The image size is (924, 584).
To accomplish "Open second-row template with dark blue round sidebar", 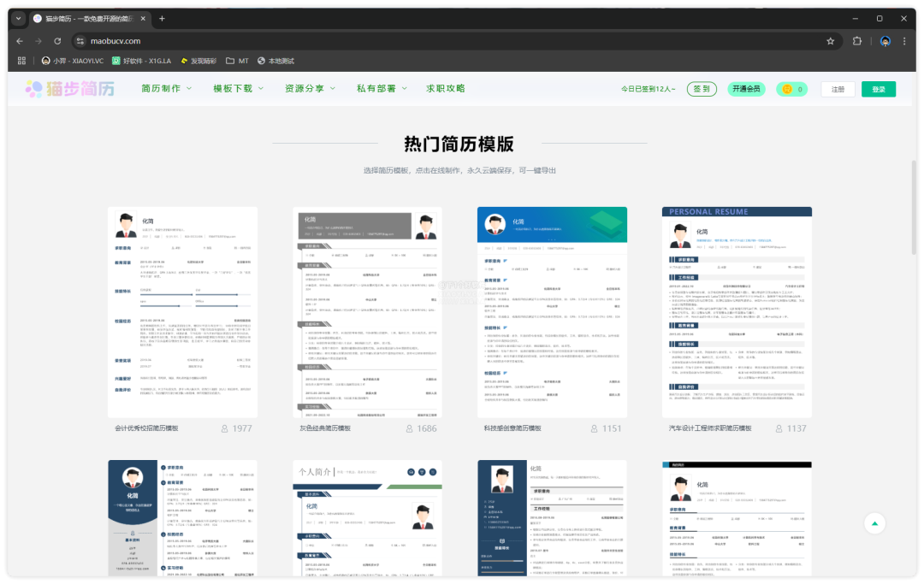I will click(x=183, y=518).
